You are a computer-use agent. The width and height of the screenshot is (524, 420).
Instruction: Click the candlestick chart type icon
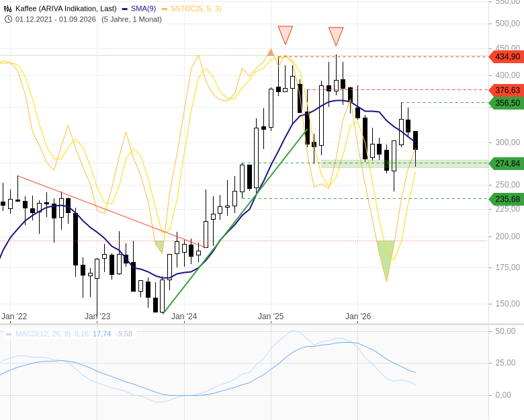point(7,9)
